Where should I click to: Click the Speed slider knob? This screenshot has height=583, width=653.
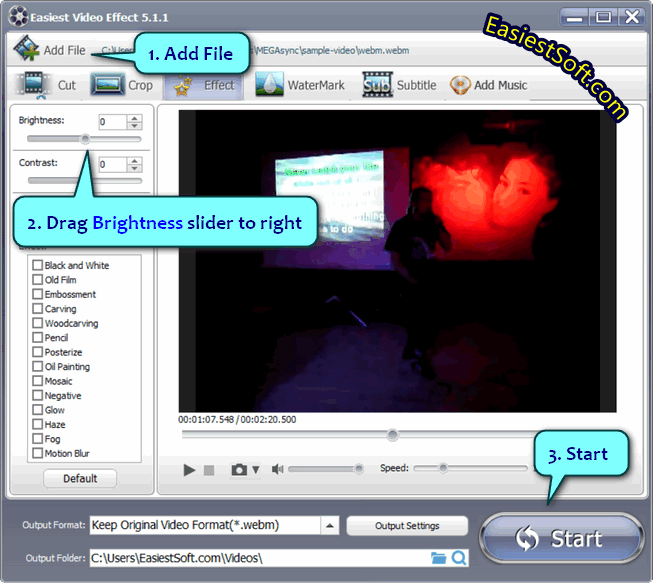click(x=443, y=468)
